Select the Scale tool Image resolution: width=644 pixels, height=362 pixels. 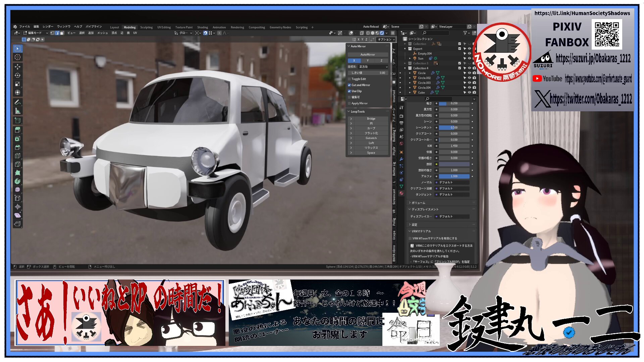tap(17, 84)
